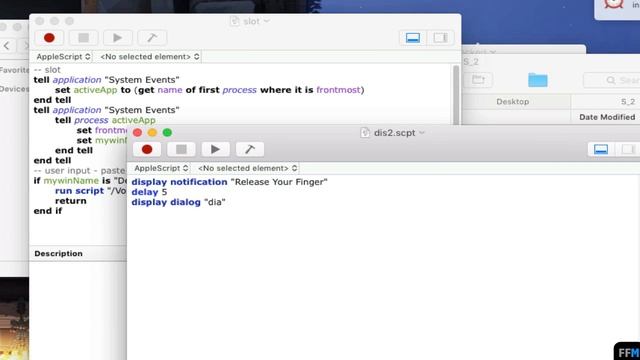This screenshot has width=640, height=360.
Task: Click Finder search field
Action: tap(611, 80)
